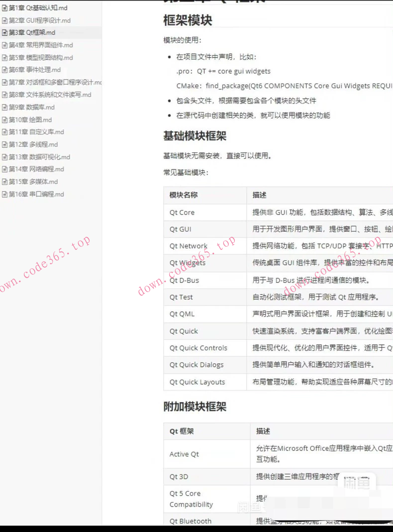Click file icon beside 第8章 文件系统 entry
The height and width of the screenshot is (532, 393).
(x=5, y=95)
